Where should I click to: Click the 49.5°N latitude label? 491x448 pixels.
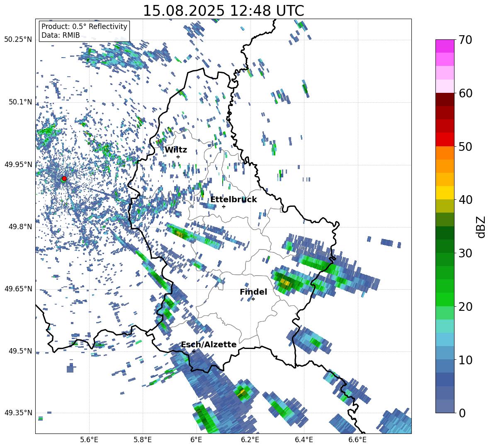pyautogui.click(x=20, y=351)
